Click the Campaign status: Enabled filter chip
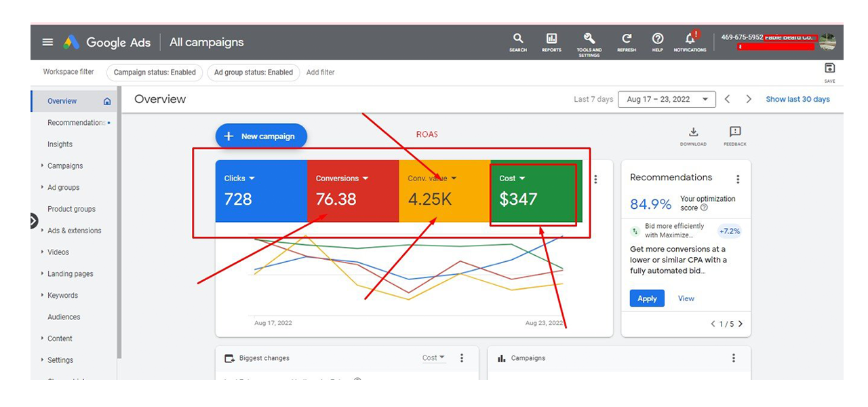This screenshot has height=407, width=868. (155, 73)
